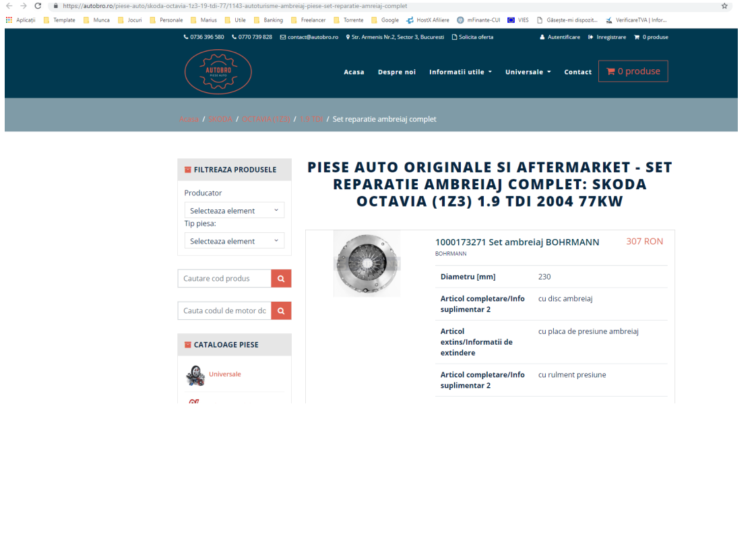Click the FILTREAZA PRODUSELE panel header
This screenshot has width=756, height=534.
point(234,170)
